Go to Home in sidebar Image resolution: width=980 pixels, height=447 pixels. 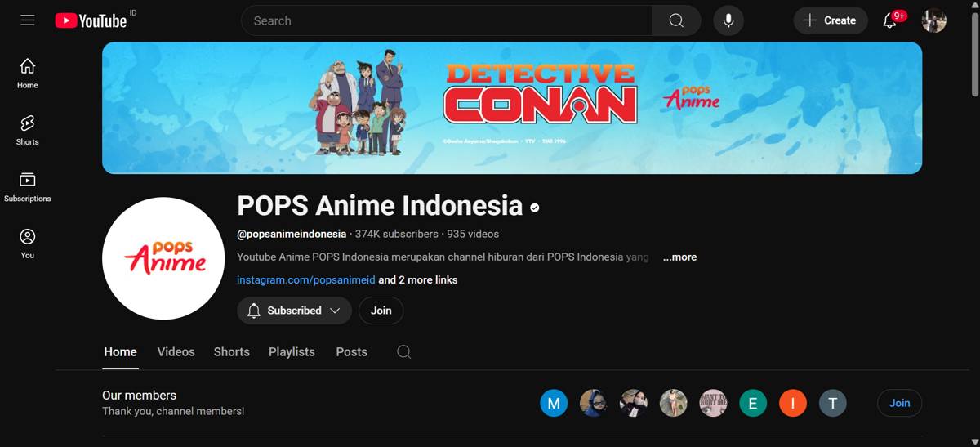(28, 73)
